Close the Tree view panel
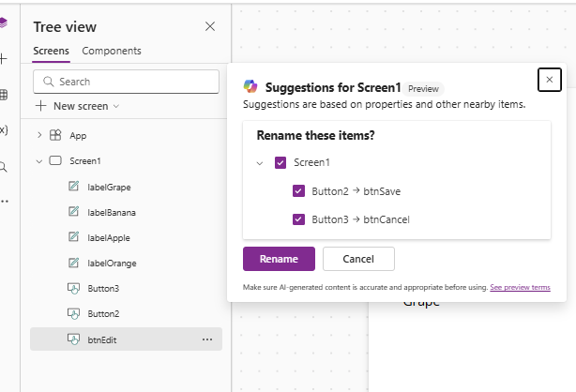The width and height of the screenshot is (576, 392). [x=210, y=26]
